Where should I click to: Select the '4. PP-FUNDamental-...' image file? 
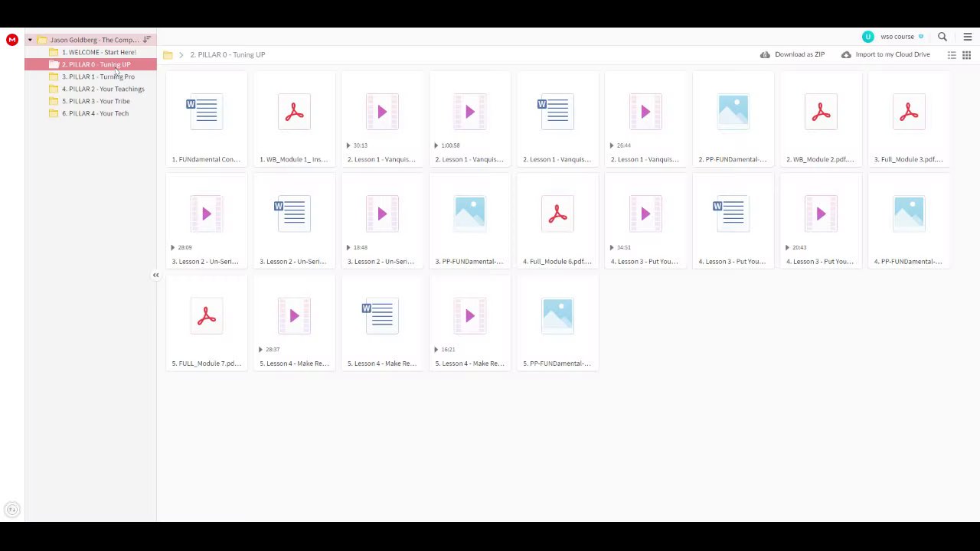point(909,223)
